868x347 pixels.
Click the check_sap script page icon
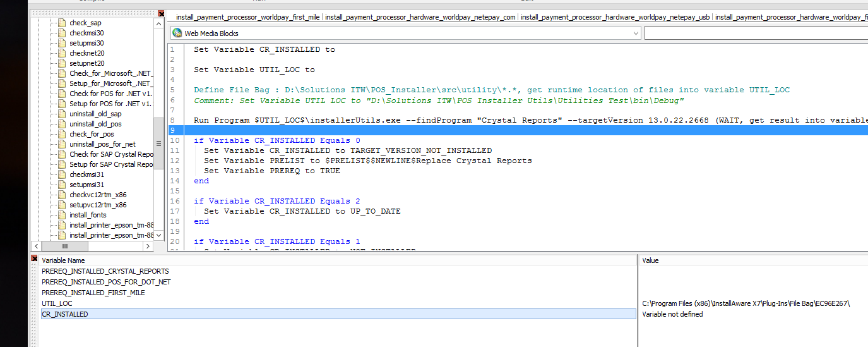tap(61, 23)
